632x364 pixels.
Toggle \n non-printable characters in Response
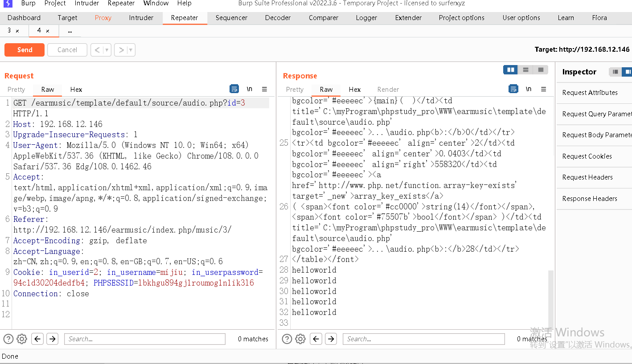click(529, 89)
